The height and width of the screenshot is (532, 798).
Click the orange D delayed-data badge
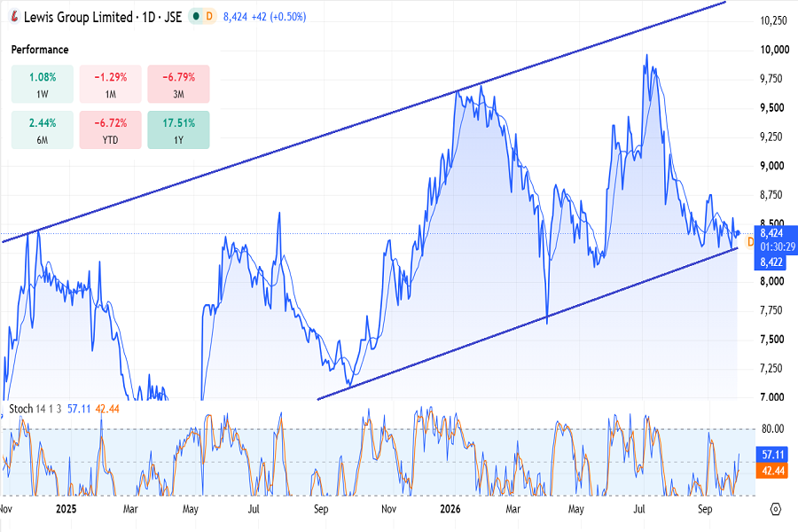pos(209,17)
